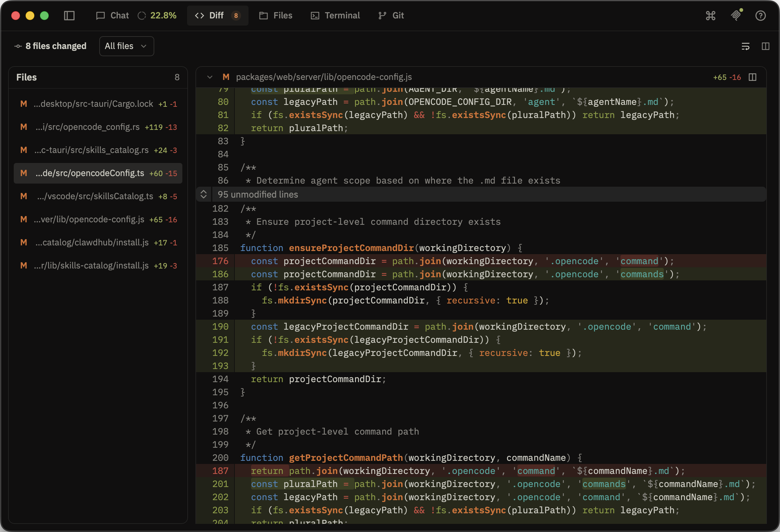
Task: Select skills-catalog/install.js in the file list
Action: tap(98, 265)
